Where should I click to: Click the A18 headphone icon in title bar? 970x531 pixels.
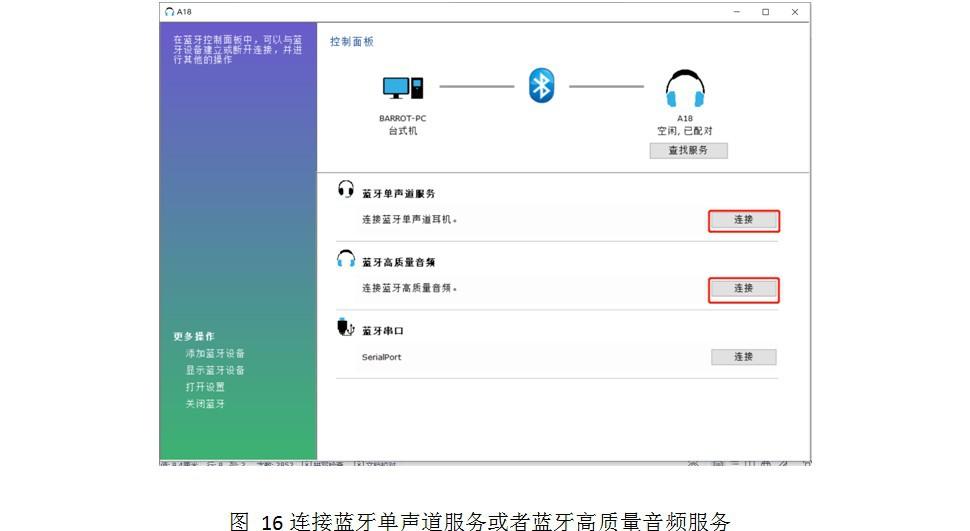pyautogui.click(x=169, y=12)
